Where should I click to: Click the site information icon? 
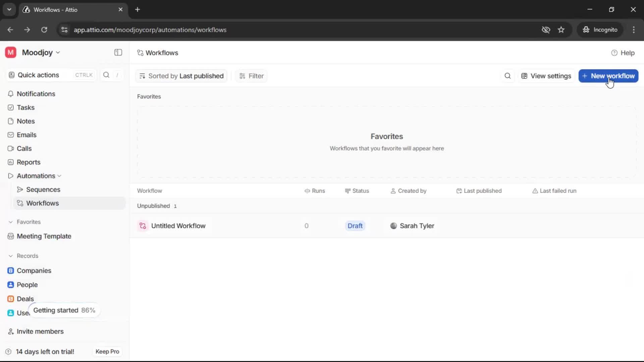click(64, 30)
